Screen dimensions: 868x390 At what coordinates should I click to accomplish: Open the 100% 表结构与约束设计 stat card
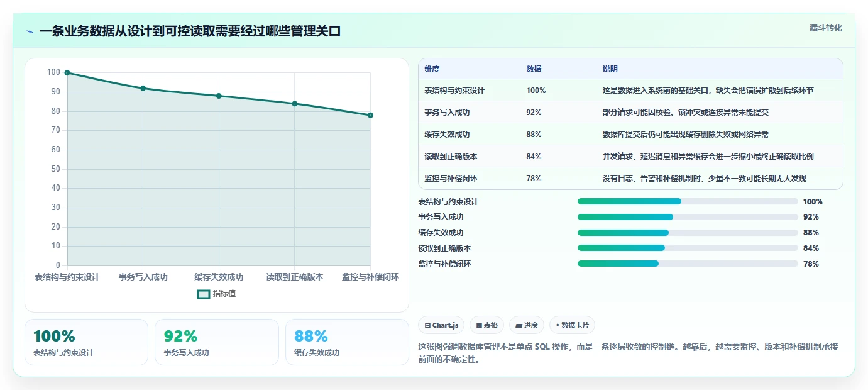click(86, 342)
